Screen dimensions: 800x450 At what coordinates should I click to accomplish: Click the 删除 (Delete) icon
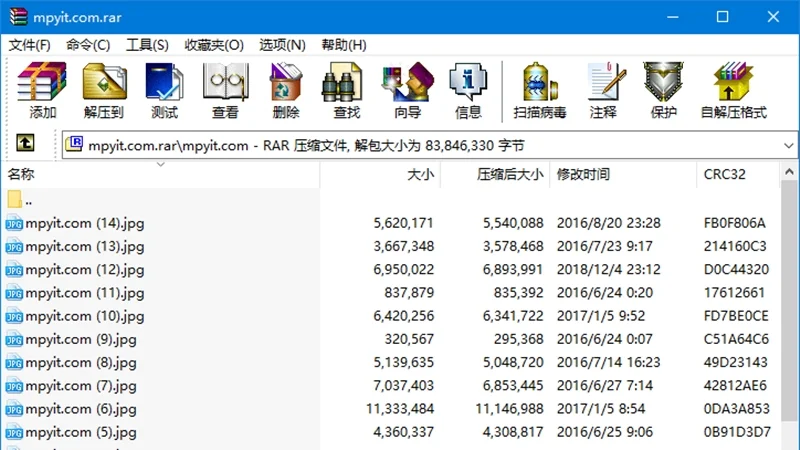(286, 82)
